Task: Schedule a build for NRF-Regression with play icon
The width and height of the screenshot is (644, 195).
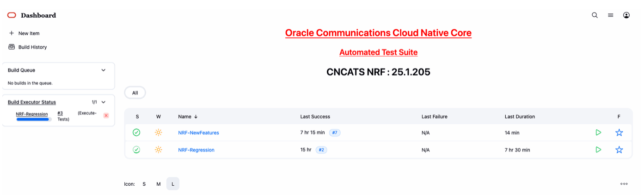Action: tap(598, 150)
